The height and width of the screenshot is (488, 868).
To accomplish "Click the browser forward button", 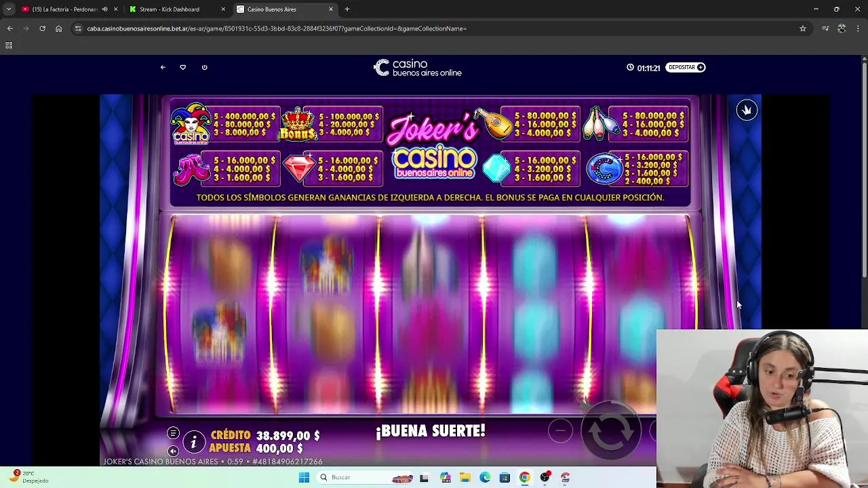I will [26, 28].
